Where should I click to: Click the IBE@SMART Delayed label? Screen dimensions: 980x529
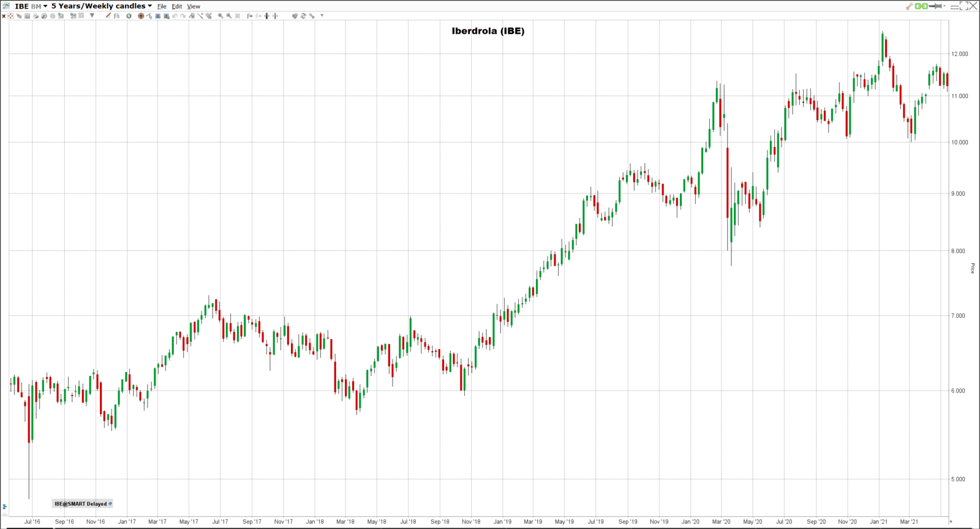point(82,504)
